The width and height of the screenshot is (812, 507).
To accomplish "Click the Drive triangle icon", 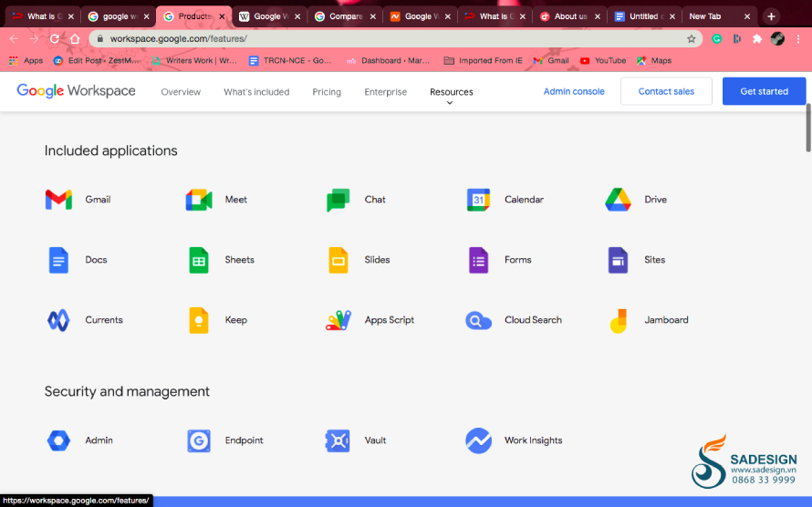I will 618,200.
